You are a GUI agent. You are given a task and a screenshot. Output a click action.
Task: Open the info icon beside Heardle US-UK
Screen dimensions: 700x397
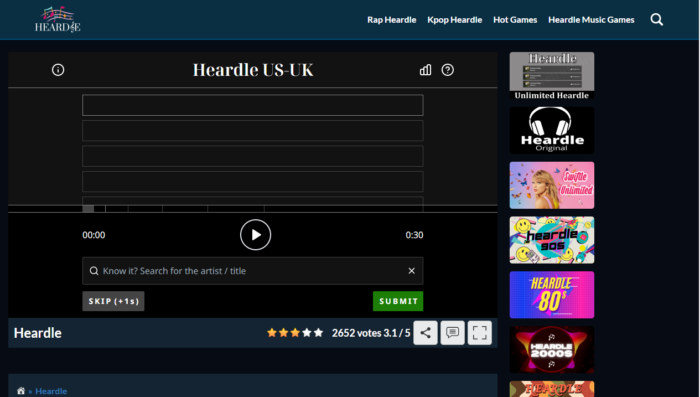click(x=58, y=70)
